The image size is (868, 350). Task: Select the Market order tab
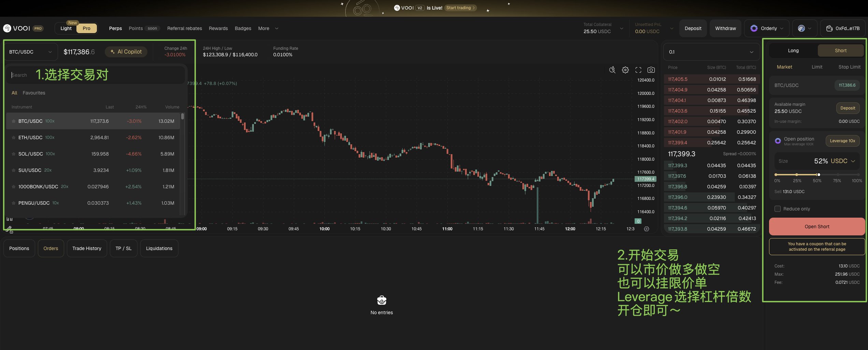[x=784, y=67]
